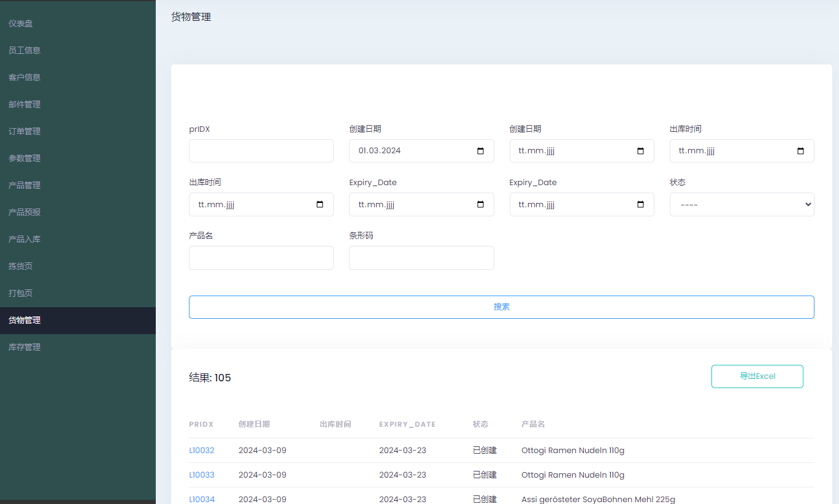The image size is (839, 504).
Task: Focus the 产品名 input field
Action: tap(261, 258)
